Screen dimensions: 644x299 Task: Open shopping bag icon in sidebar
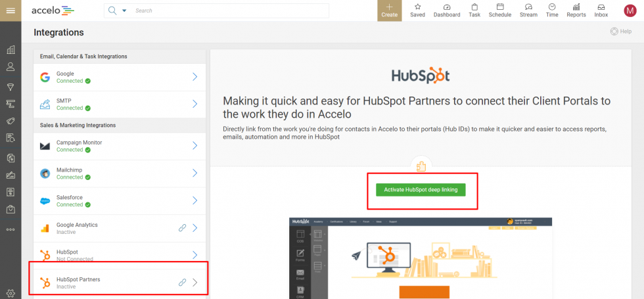(11, 210)
